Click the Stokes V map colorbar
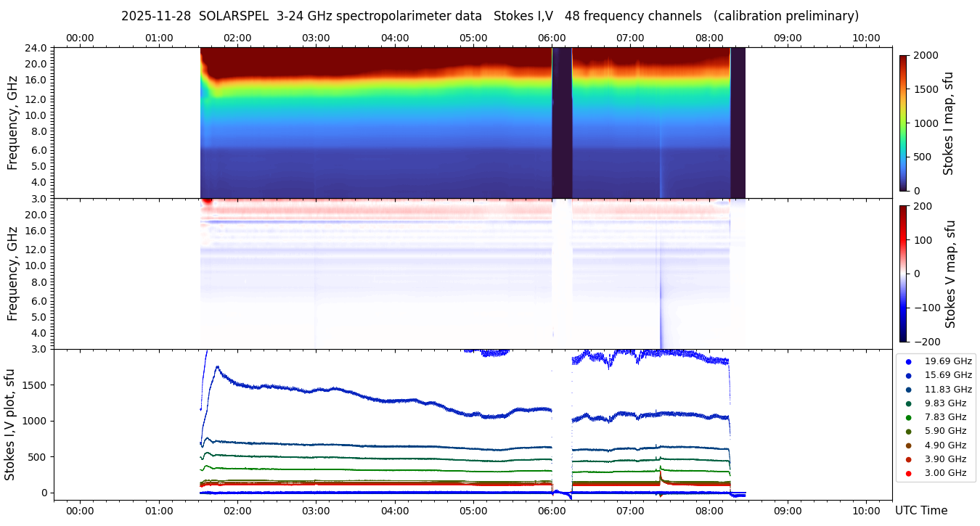The height and width of the screenshot is (526, 980). tap(903, 274)
